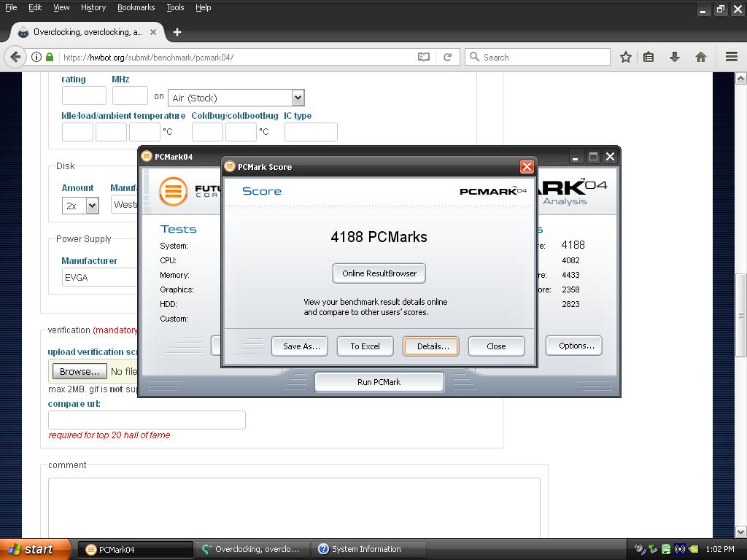Go to home page icon
Screen dimensions: 747x560
point(701,57)
